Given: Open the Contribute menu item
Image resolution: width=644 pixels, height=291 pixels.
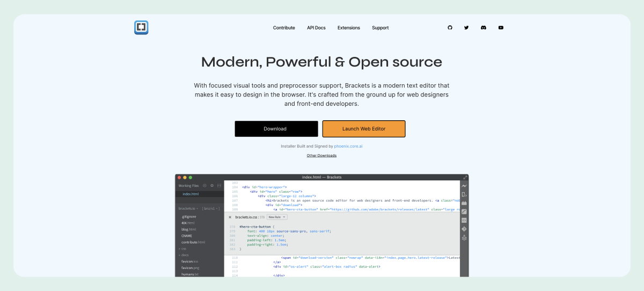Looking at the screenshot, I should [284, 28].
